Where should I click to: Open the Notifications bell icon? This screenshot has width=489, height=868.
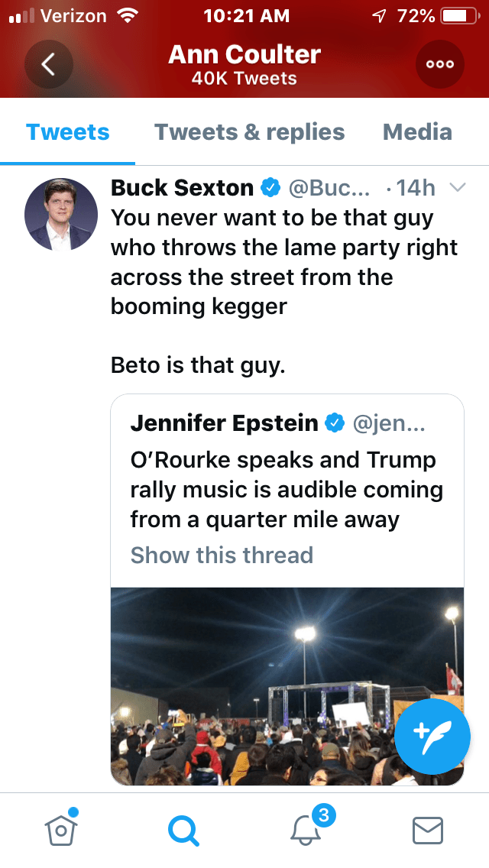(307, 830)
